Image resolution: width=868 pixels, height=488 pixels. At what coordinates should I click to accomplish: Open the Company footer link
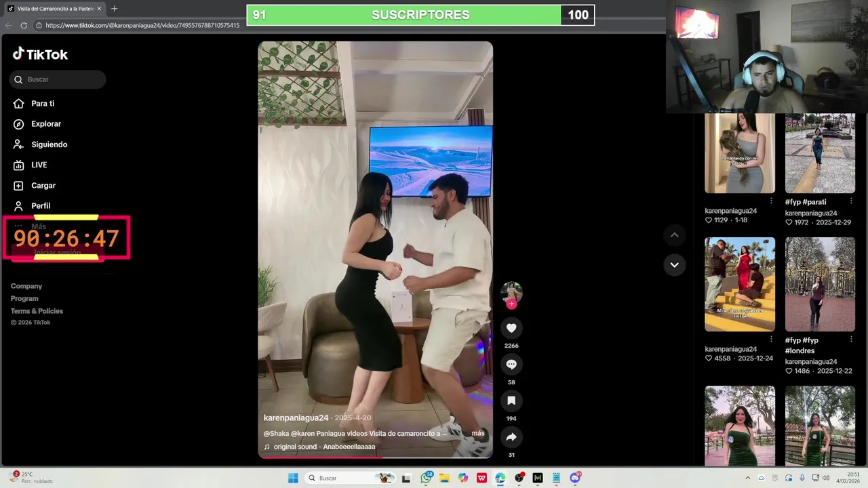(26, 286)
